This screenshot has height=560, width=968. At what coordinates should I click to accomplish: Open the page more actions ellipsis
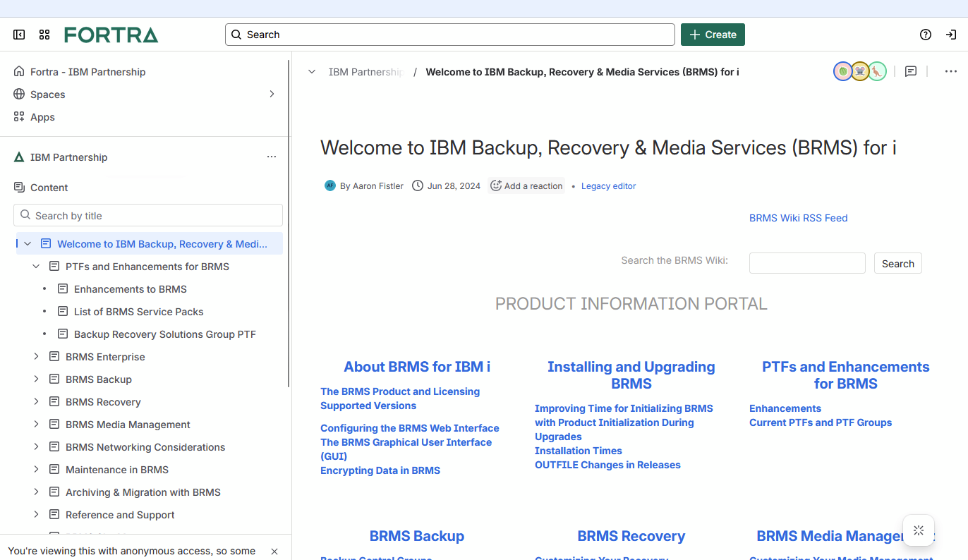951,71
